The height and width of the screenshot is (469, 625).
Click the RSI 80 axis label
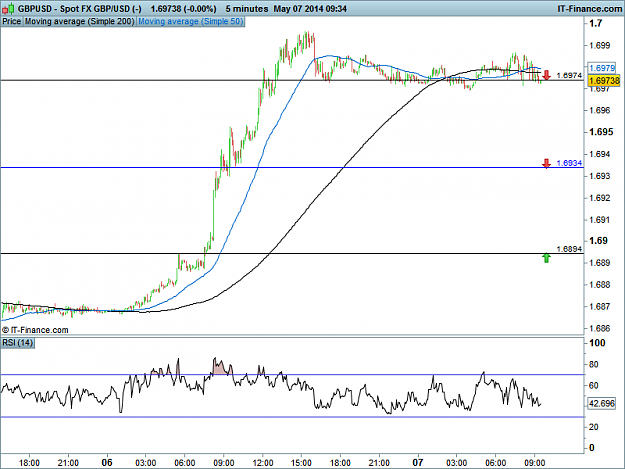tap(594, 364)
